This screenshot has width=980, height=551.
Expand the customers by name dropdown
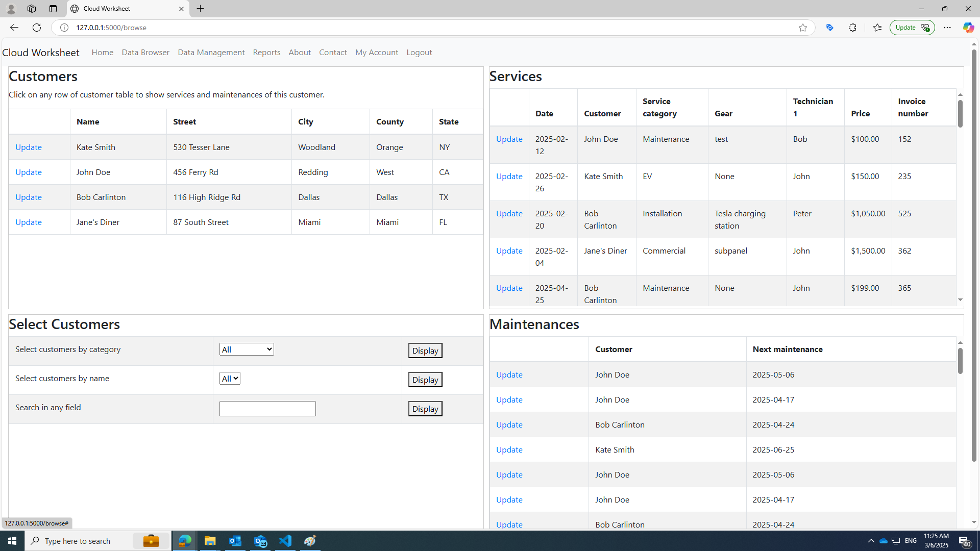coord(230,379)
